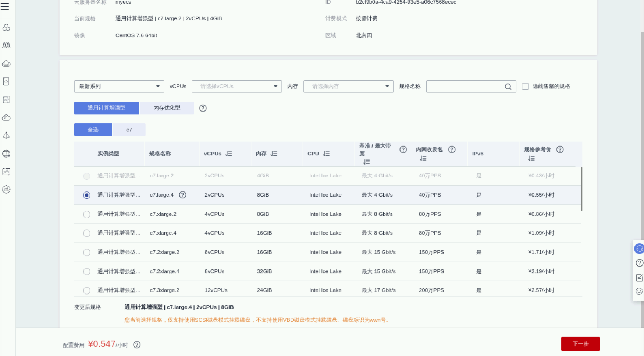Click help icon beside 配置费用 price
This screenshot has height=356, width=644.
click(137, 345)
